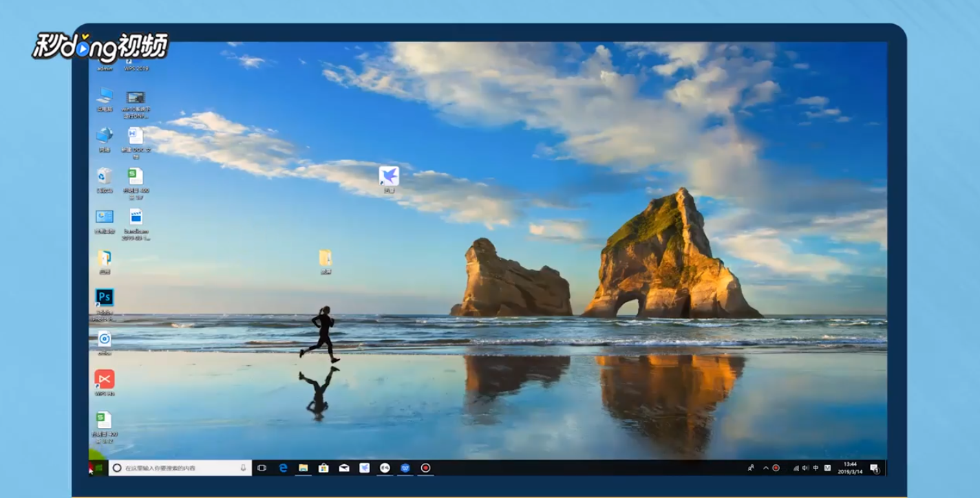Open This PC (此电脑) on the desktop
The width and height of the screenshot is (980, 498).
[105, 96]
